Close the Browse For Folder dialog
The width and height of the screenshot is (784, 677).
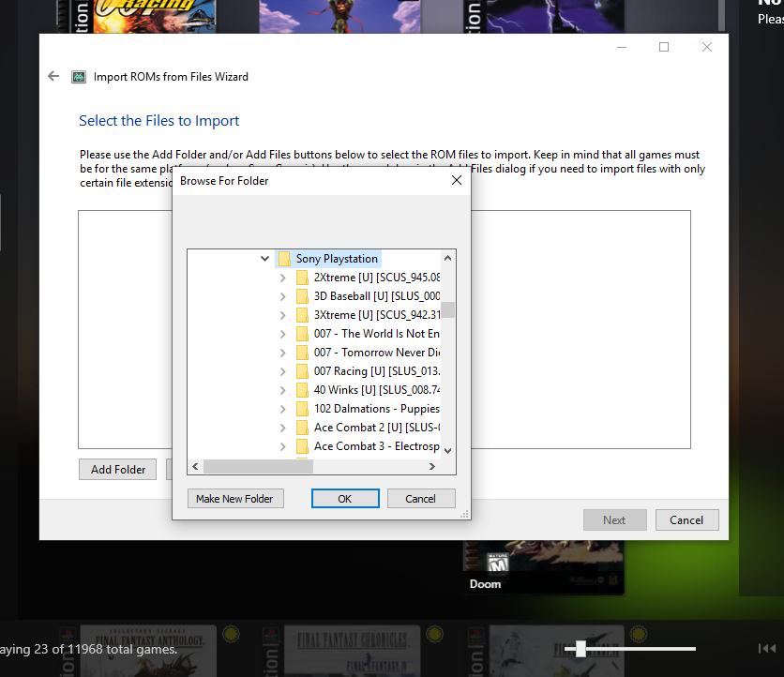pyautogui.click(x=456, y=180)
